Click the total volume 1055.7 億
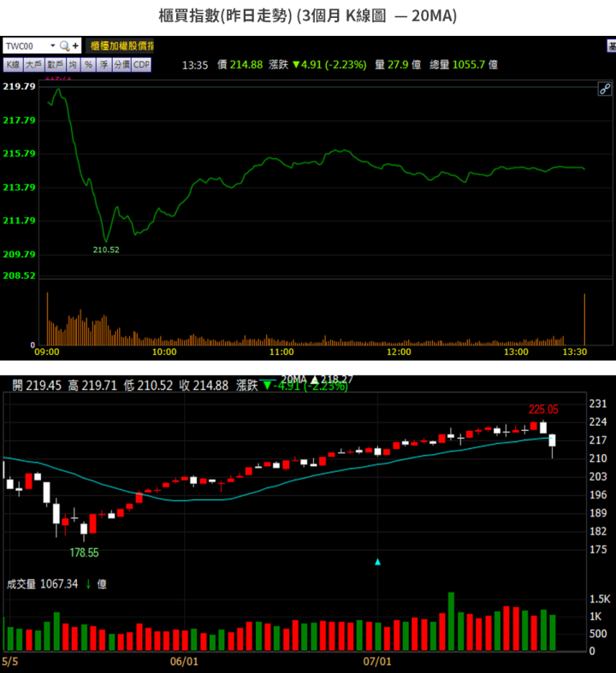The image size is (616, 673). (x=475, y=65)
